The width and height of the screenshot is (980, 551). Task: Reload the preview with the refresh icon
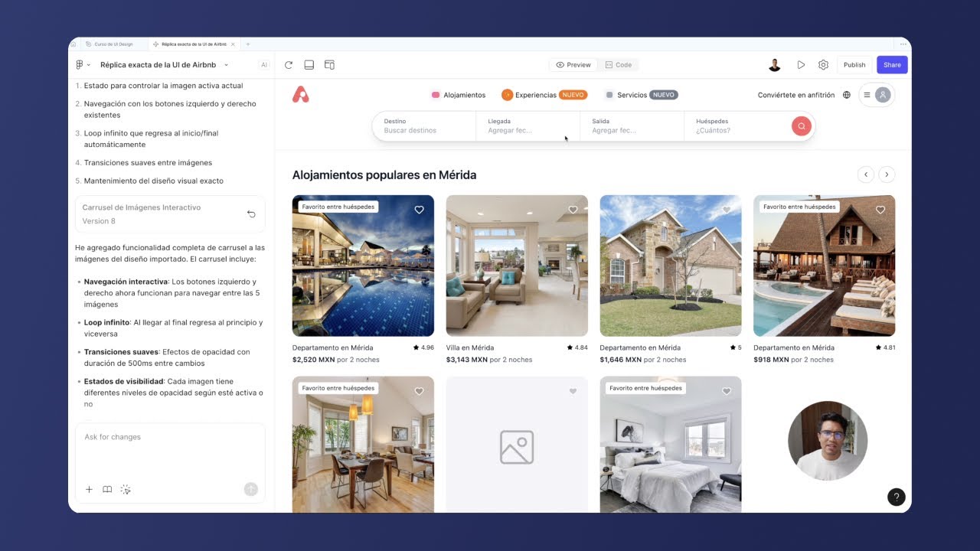[x=289, y=65]
